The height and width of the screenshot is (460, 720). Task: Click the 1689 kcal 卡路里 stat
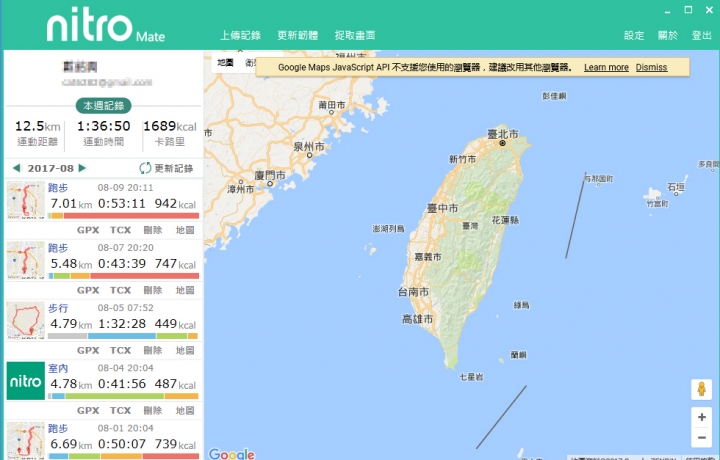click(x=170, y=133)
